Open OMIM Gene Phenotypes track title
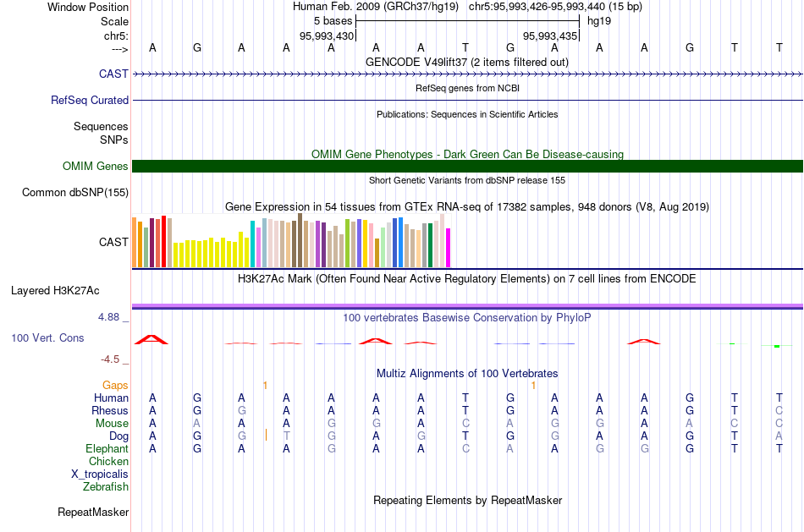Image resolution: width=804 pixels, height=532 pixels. point(467,154)
